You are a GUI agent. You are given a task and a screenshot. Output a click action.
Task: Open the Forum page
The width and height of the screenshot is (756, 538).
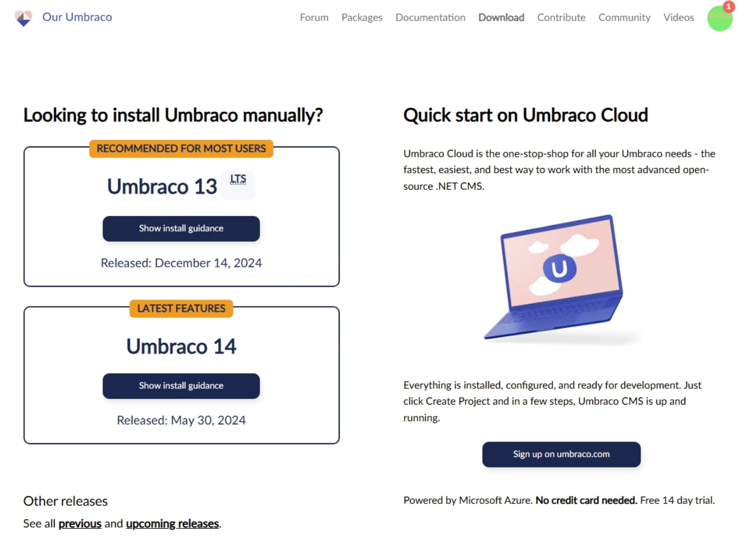(313, 17)
